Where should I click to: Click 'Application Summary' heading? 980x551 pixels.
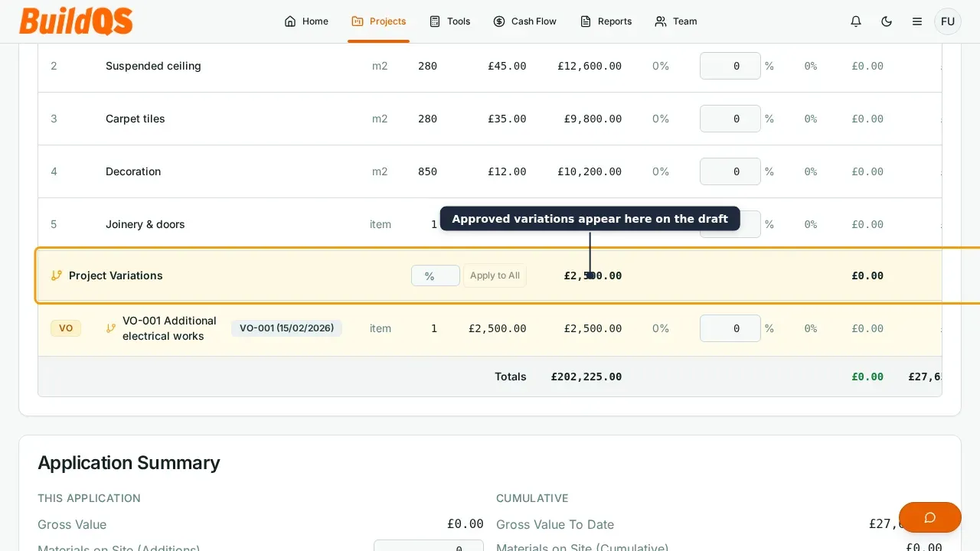click(129, 463)
